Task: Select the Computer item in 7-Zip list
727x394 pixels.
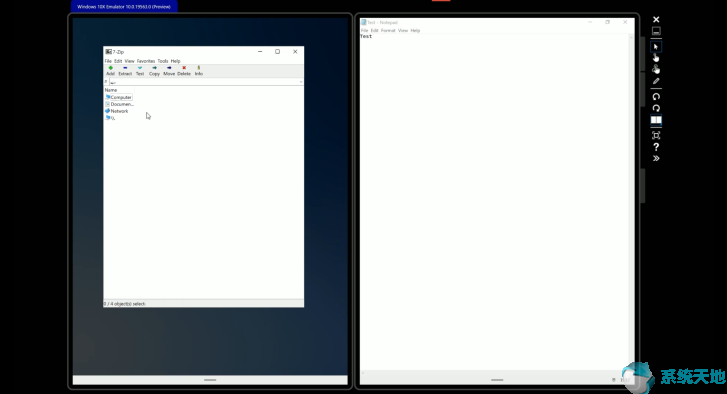Action: tap(119, 97)
